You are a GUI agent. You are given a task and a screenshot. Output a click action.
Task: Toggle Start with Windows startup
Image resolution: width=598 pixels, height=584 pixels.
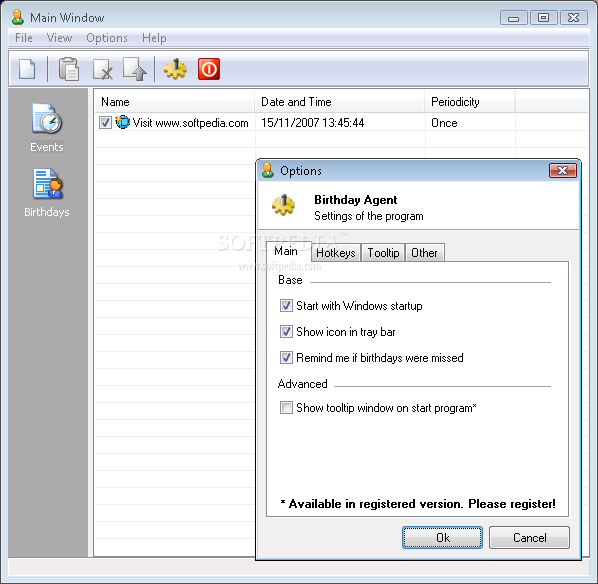(286, 306)
